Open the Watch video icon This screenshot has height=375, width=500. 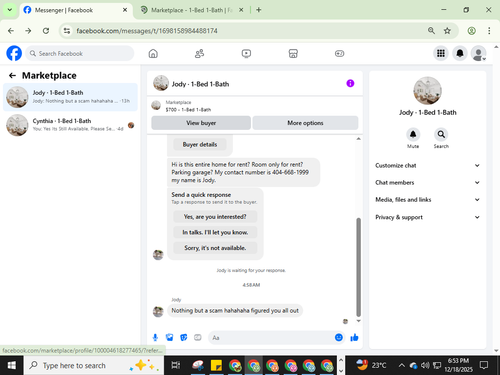(x=246, y=53)
